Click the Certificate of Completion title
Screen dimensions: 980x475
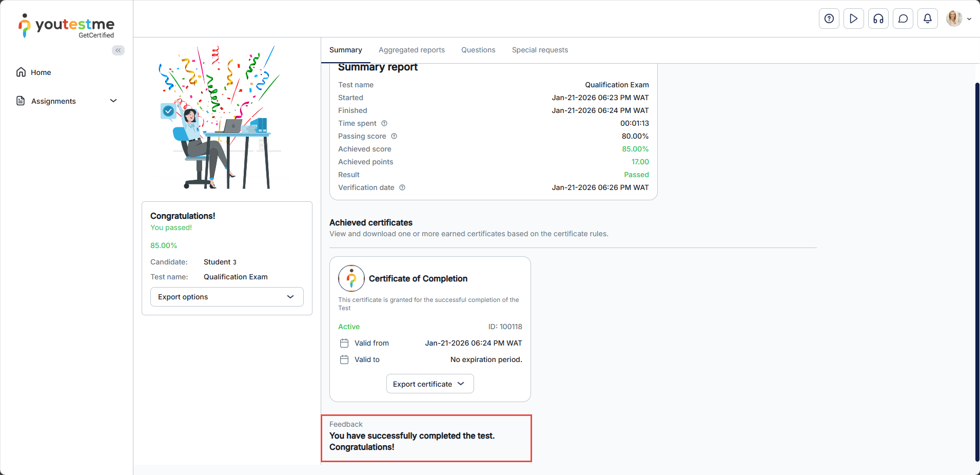coord(418,278)
